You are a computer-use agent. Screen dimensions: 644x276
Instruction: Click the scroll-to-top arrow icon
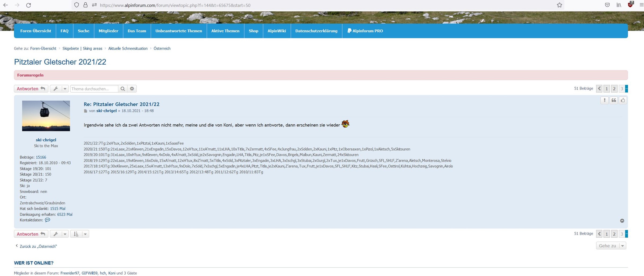pos(622,221)
